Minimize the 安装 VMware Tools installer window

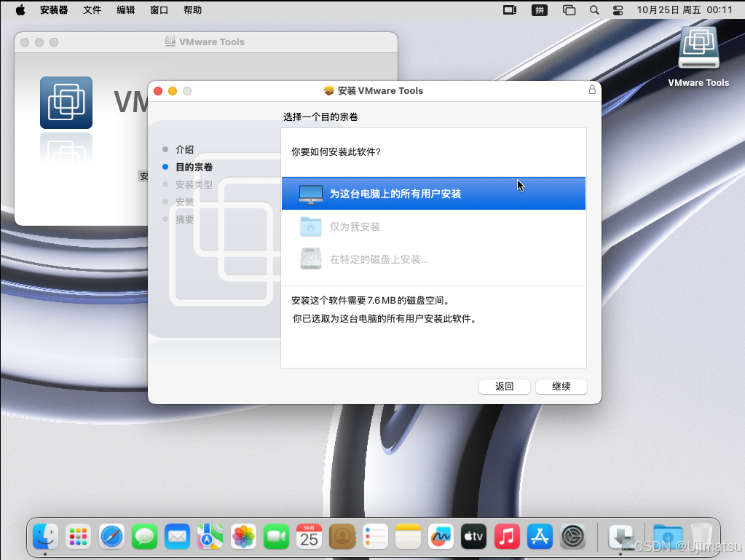173,91
